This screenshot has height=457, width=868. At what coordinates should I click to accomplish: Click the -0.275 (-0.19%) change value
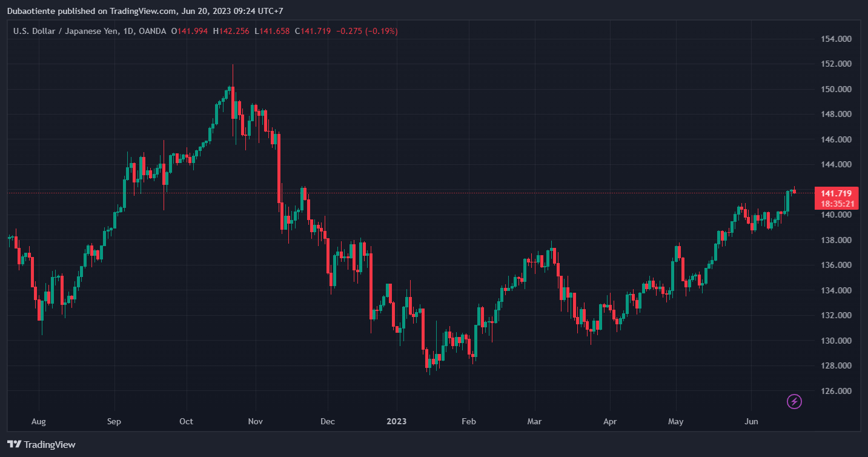coord(366,31)
